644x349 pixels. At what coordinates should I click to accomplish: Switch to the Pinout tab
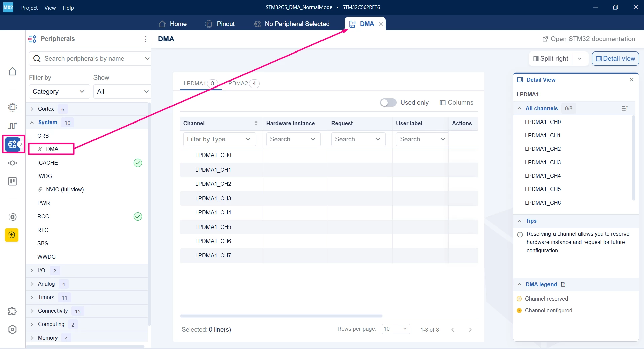pyautogui.click(x=220, y=24)
